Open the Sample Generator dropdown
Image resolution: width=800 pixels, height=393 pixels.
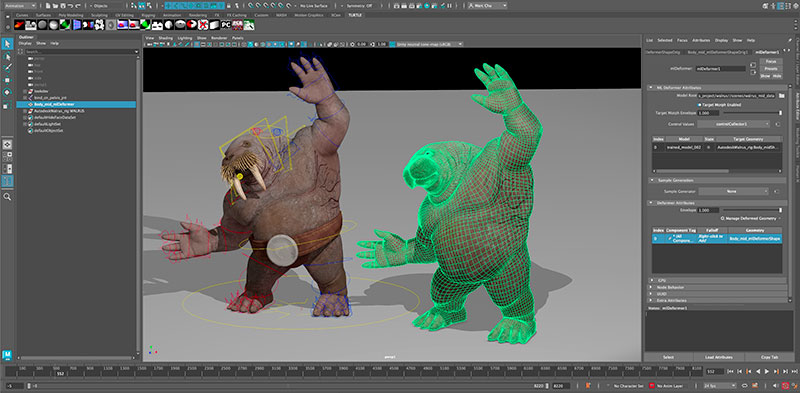(x=733, y=191)
